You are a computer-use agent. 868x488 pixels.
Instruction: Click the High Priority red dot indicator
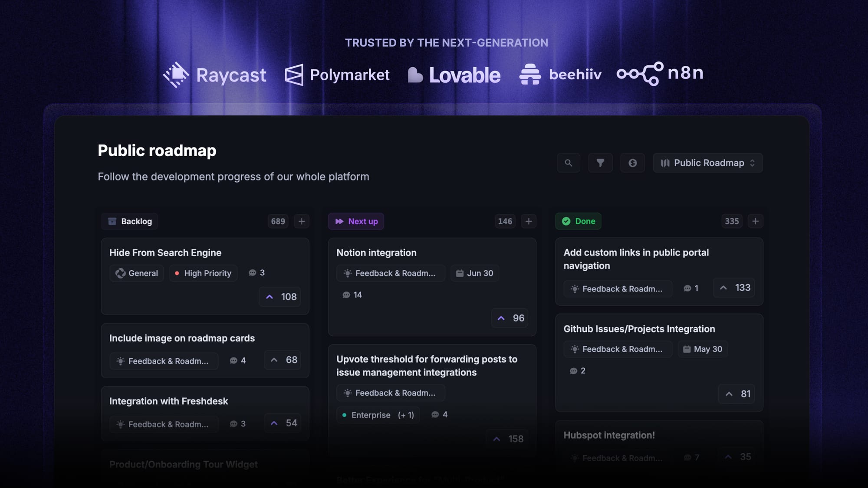tap(178, 273)
